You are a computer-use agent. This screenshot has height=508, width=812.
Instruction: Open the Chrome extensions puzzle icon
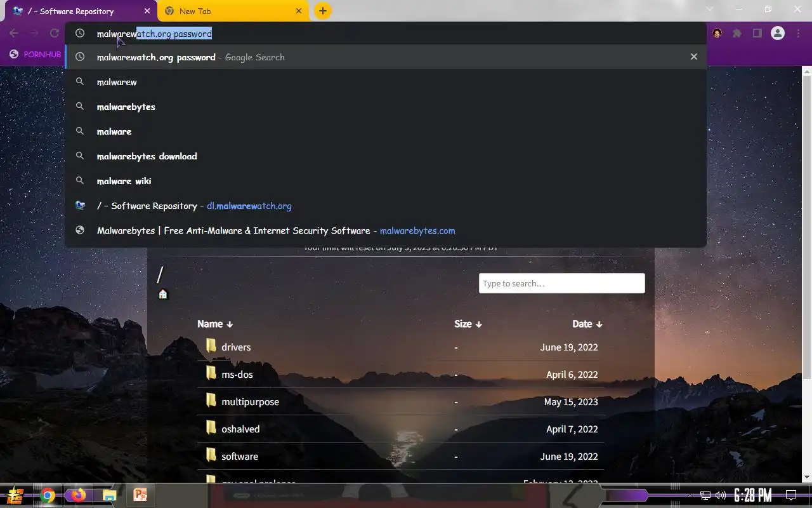737,34
